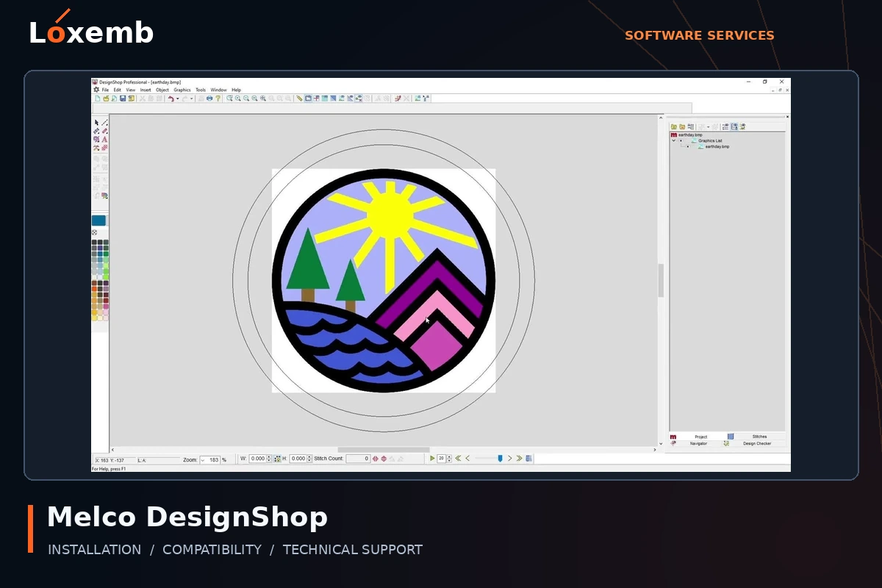This screenshot has height=588, width=882.
Task: Click the double-left rewind arrows
Action: (458, 459)
